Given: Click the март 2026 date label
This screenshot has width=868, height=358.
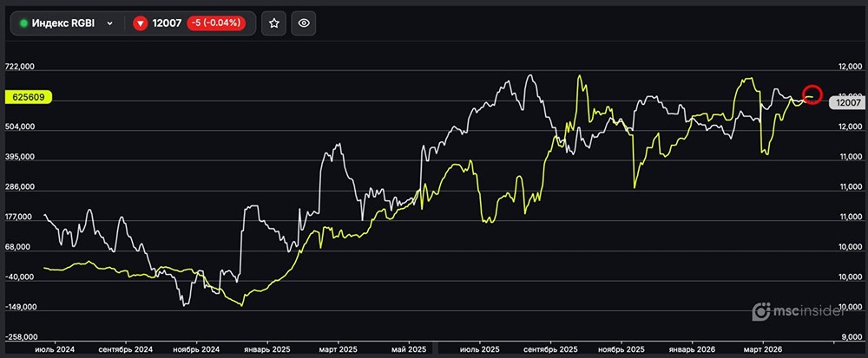Looking at the screenshot, I should [x=763, y=348].
